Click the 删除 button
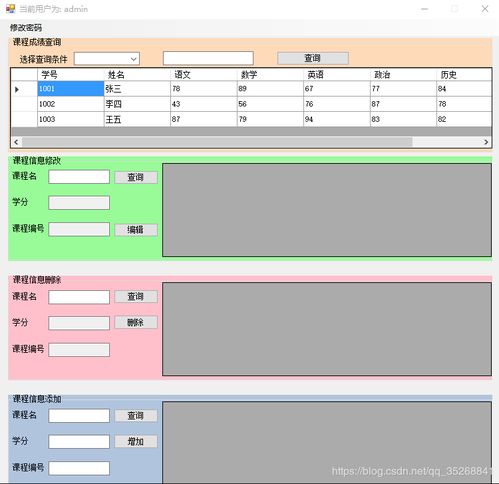The height and width of the screenshot is (484, 499). pyautogui.click(x=136, y=322)
